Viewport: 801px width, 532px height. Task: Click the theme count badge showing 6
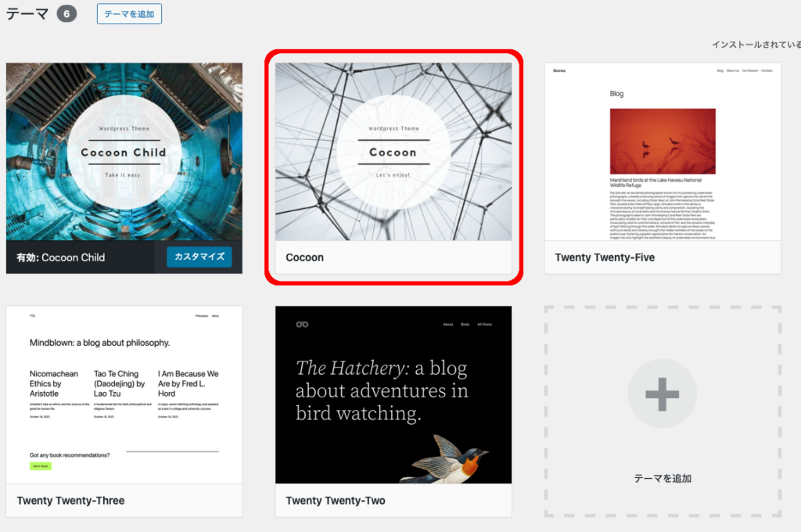point(66,14)
